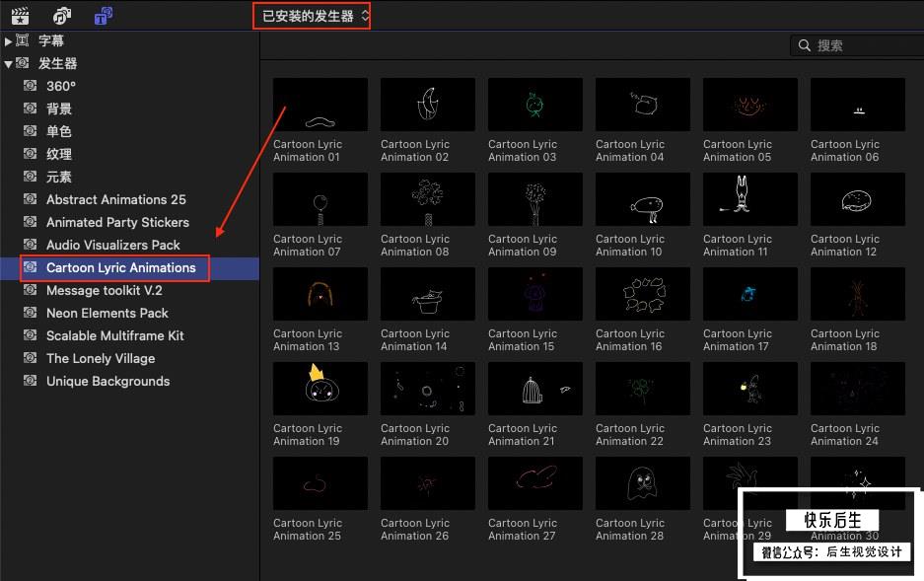This screenshot has width=924, height=581.
Task: Select Abstract Animations 25 category
Action: (116, 199)
